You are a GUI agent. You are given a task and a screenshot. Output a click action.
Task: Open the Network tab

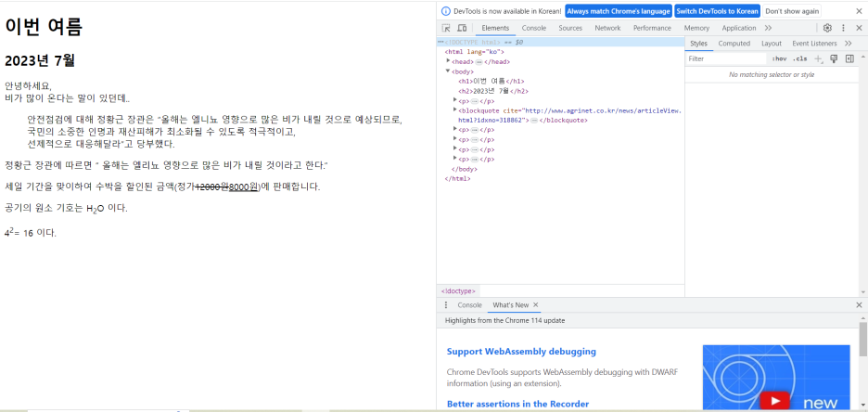[607, 28]
